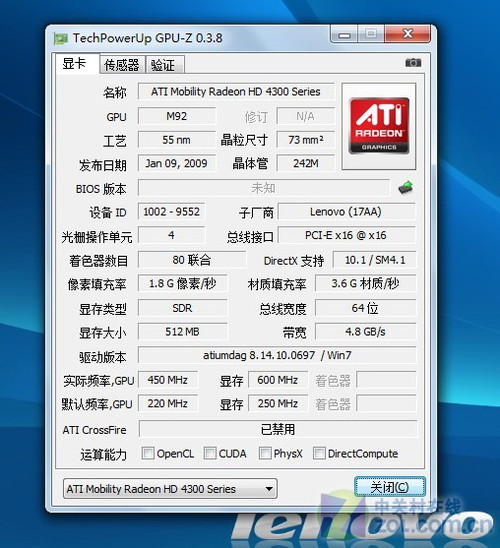Click the ATI CrossFire field showing 已禁用
Image resolution: width=500 pixels, height=548 pixels.
[278, 429]
